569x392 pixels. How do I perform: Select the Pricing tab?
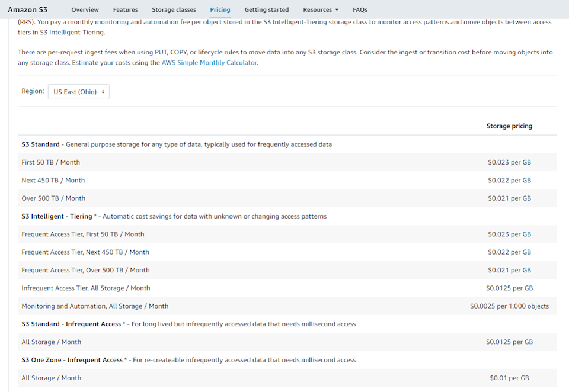(x=220, y=10)
